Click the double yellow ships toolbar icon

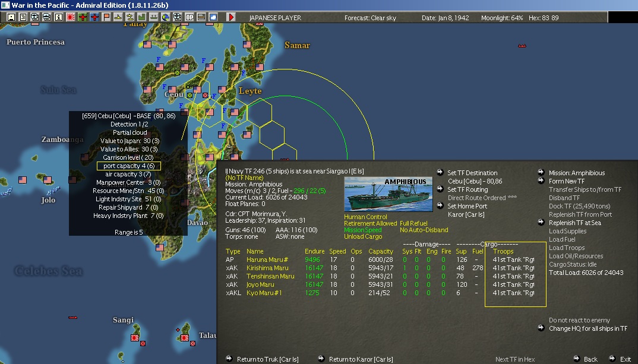click(x=130, y=17)
